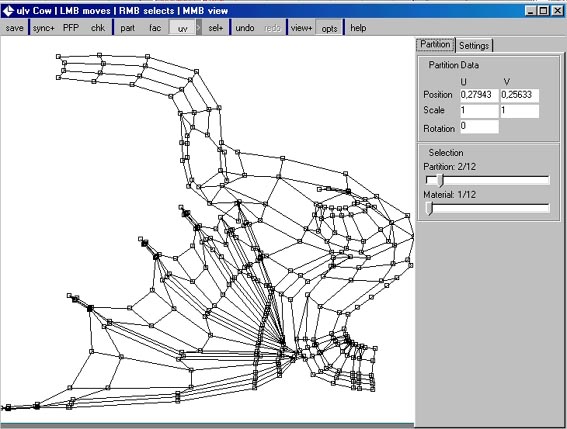The image size is (567, 429).
Task: Switch to part selection mode
Action: pyautogui.click(x=128, y=28)
